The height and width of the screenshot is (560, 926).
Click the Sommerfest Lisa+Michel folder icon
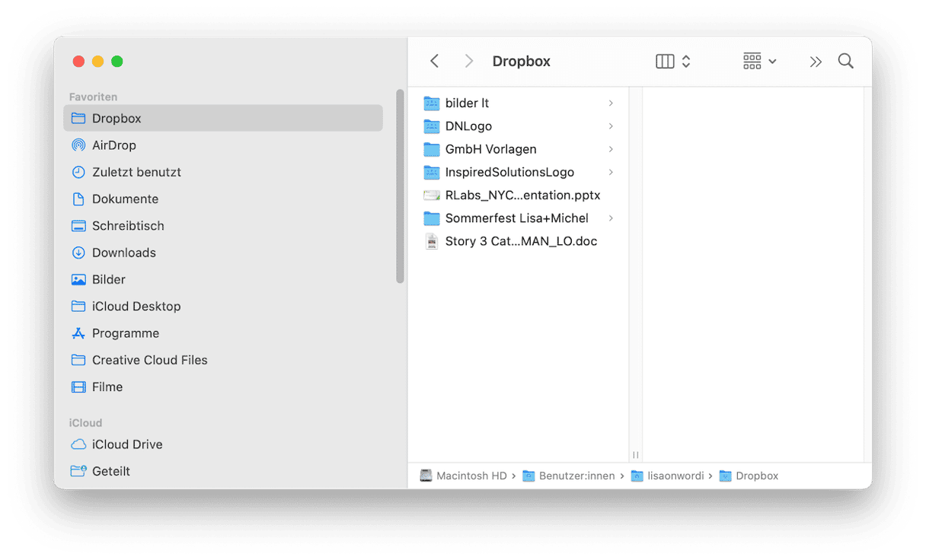tap(432, 218)
